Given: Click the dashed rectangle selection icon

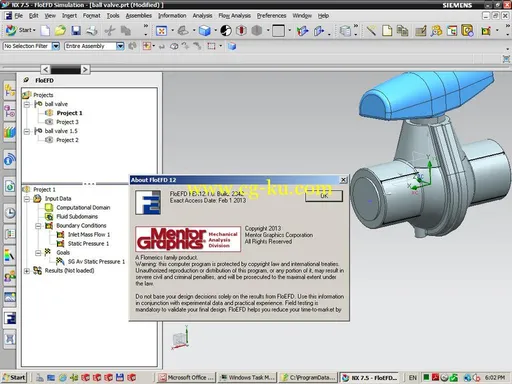Looking at the screenshot, I should click(212, 46).
